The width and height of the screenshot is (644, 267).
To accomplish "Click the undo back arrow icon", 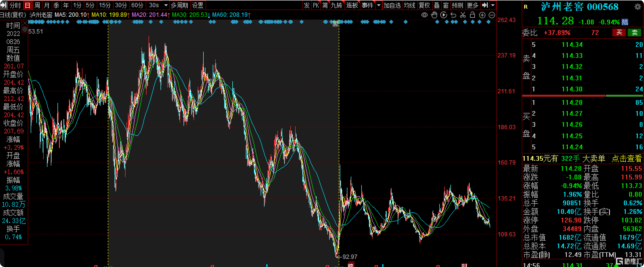I will click(453, 15).
